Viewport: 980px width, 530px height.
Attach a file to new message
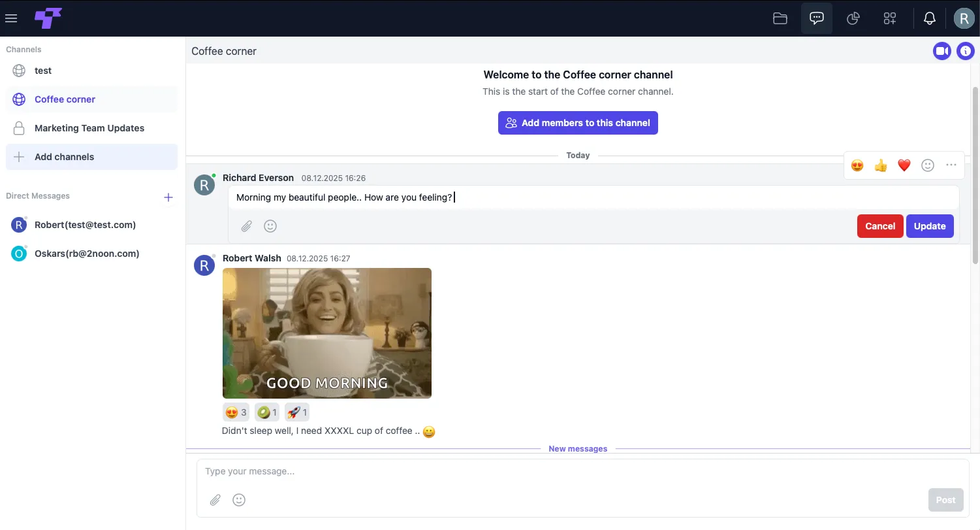215,500
